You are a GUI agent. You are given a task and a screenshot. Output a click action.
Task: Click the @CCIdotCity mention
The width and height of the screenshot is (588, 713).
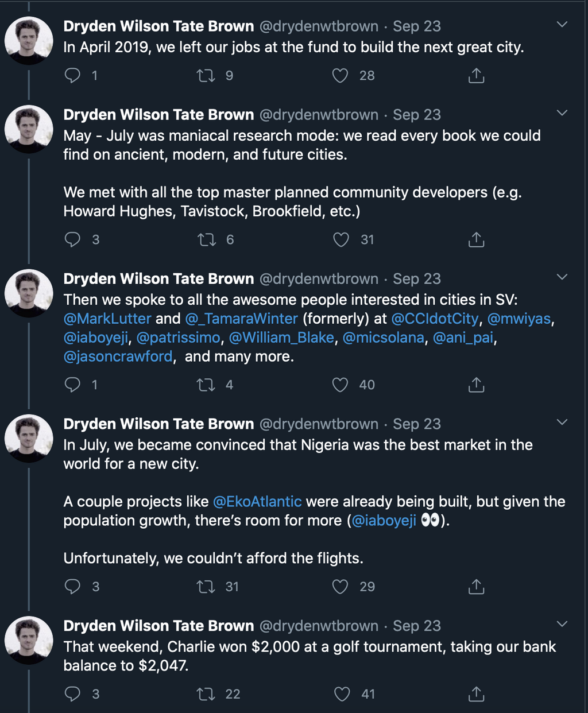pos(435,319)
